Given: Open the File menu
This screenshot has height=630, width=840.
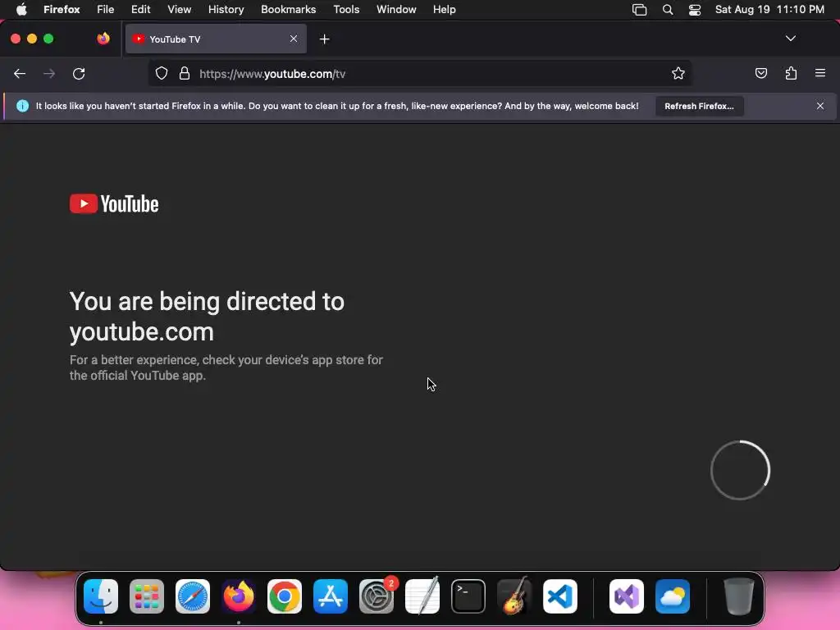Looking at the screenshot, I should point(106,10).
